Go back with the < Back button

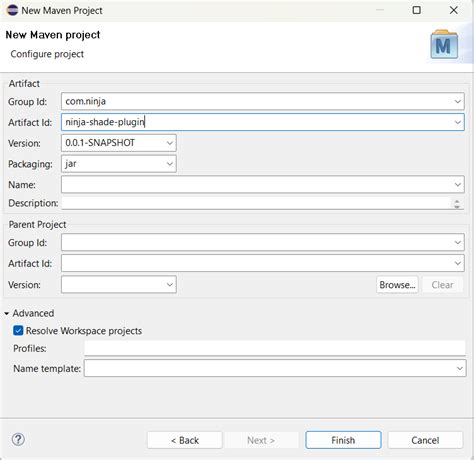coord(185,440)
